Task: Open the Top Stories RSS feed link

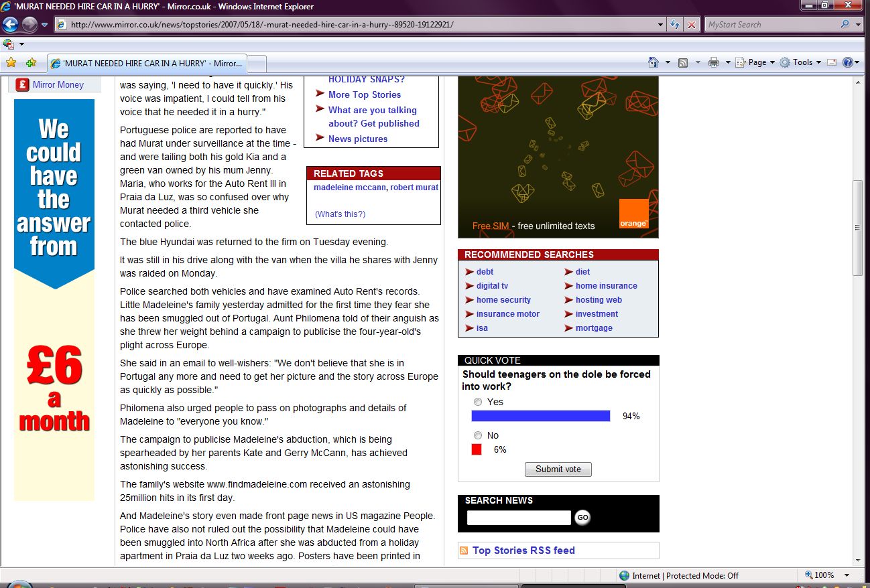Action: click(523, 550)
